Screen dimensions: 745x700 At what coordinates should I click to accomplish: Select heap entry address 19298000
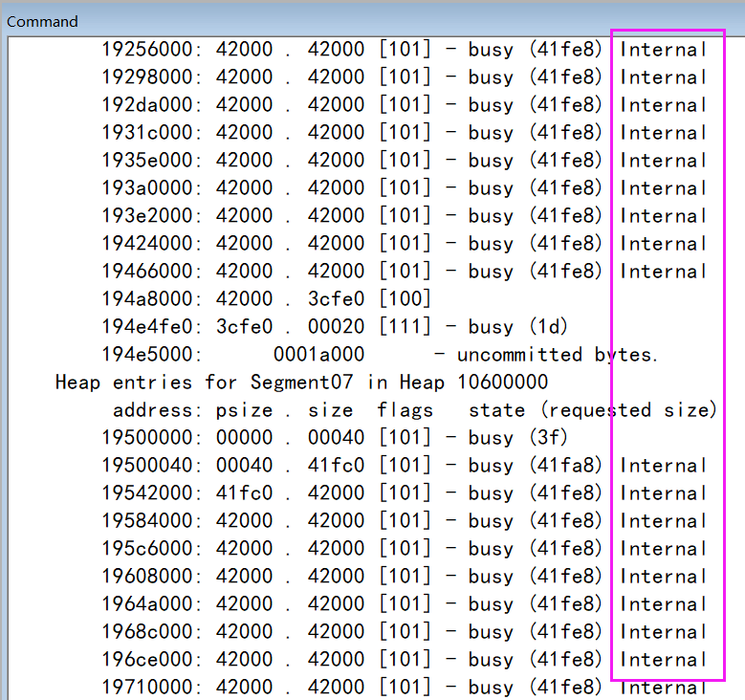pyautogui.click(x=151, y=77)
